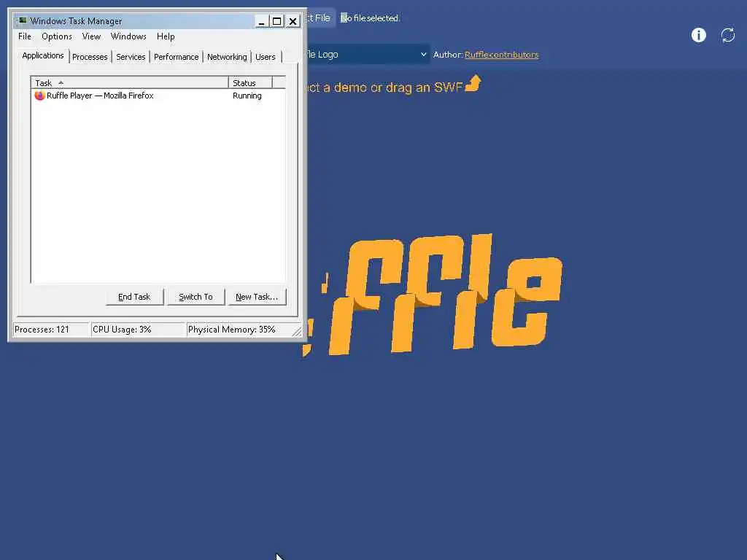747x560 pixels.
Task: Switch to the Applications tab
Action: coord(43,55)
